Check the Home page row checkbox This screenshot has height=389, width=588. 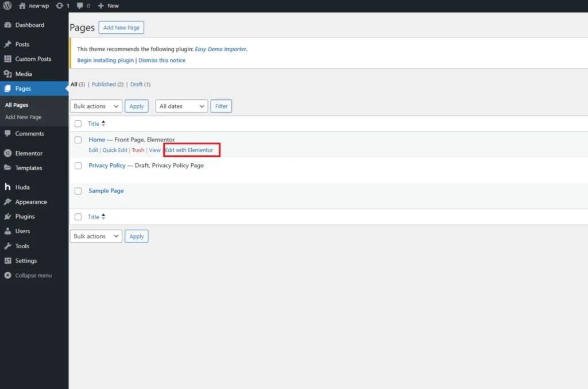coord(78,140)
